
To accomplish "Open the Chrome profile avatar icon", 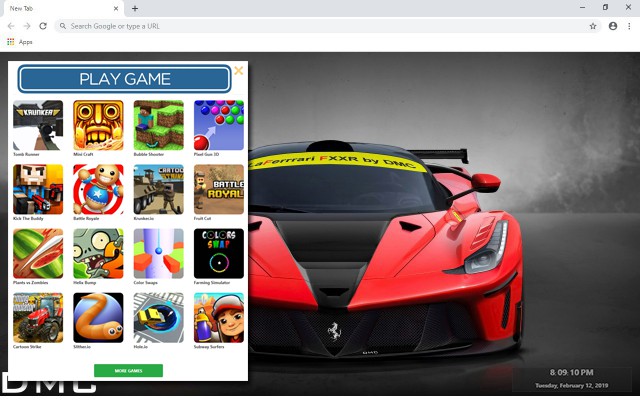I will [613, 26].
